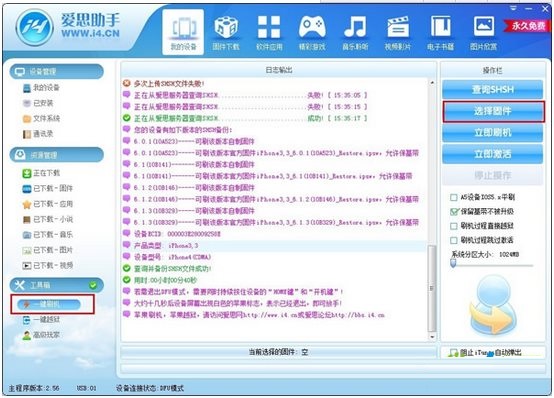Click the user transfer arrow graphic
554x398 pixels.
pos(493,306)
